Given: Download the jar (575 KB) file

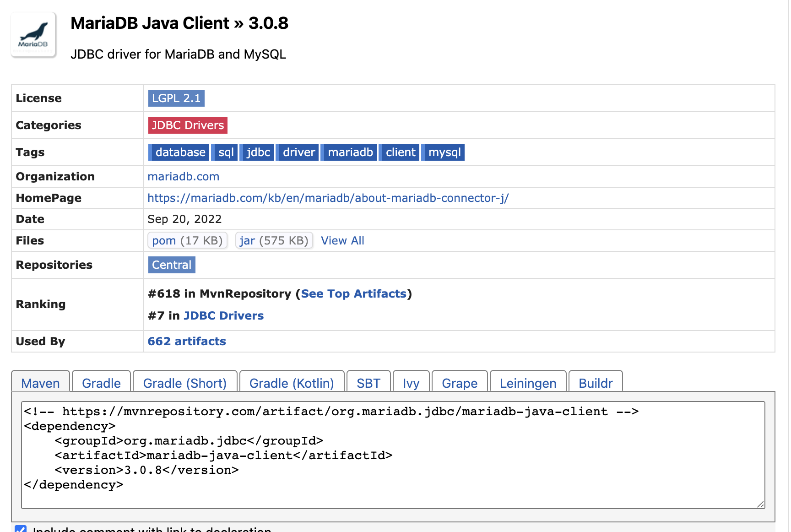Looking at the screenshot, I should point(274,240).
